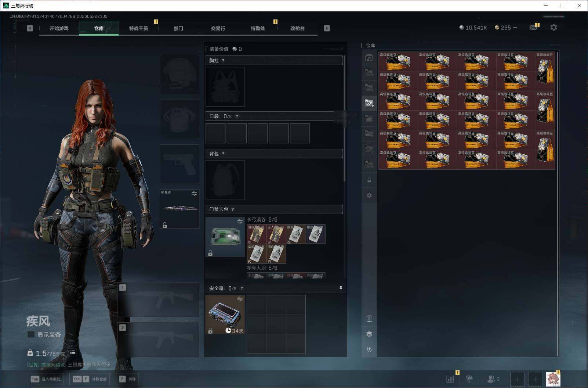Select the empty helmet equipment slot
Viewport: 588px width, 388px height.
coord(179,74)
